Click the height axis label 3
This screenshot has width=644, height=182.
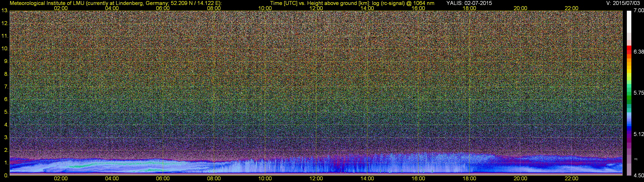(6, 137)
